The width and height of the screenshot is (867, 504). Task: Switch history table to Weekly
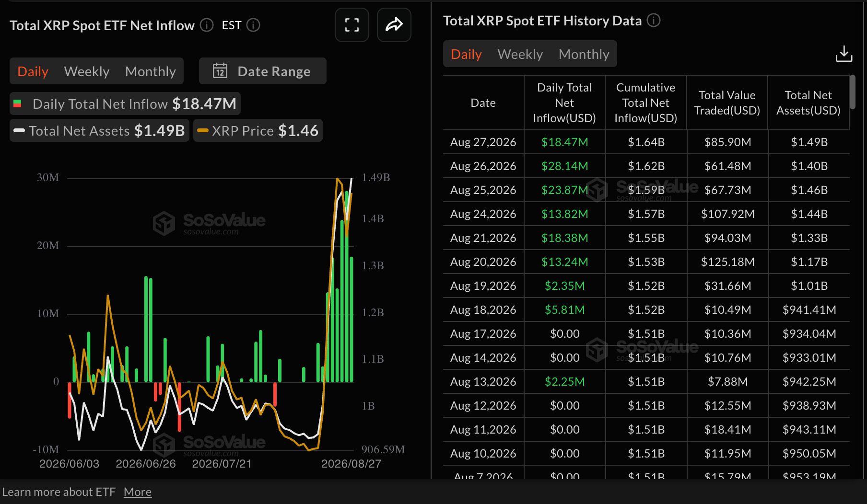pos(520,54)
